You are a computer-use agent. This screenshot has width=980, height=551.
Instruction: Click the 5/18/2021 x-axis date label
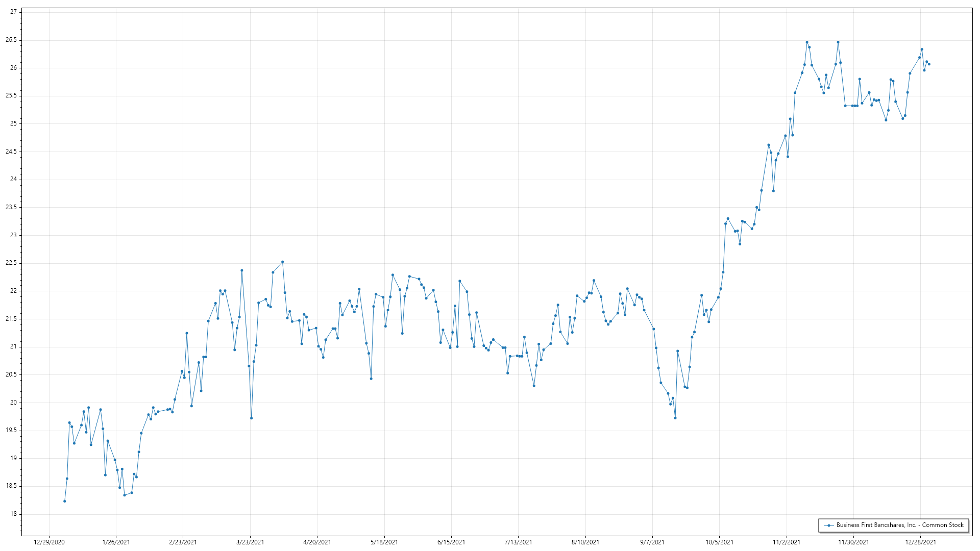pyautogui.click(x=384, y=542)
